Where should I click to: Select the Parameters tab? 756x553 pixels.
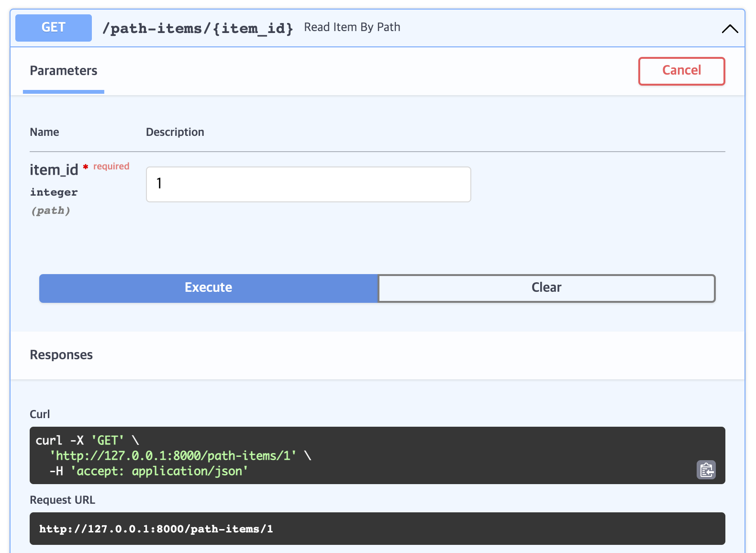click(64, 71)
